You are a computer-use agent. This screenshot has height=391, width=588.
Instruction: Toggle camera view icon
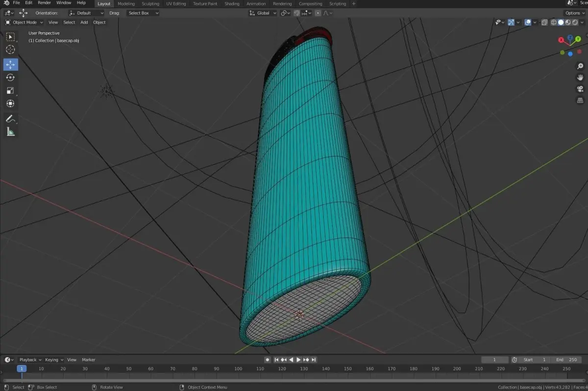pyautogui.click(x=580, y=89)
